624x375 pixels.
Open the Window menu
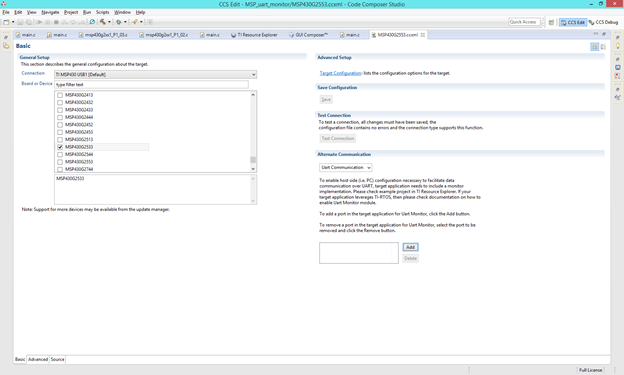122,12
